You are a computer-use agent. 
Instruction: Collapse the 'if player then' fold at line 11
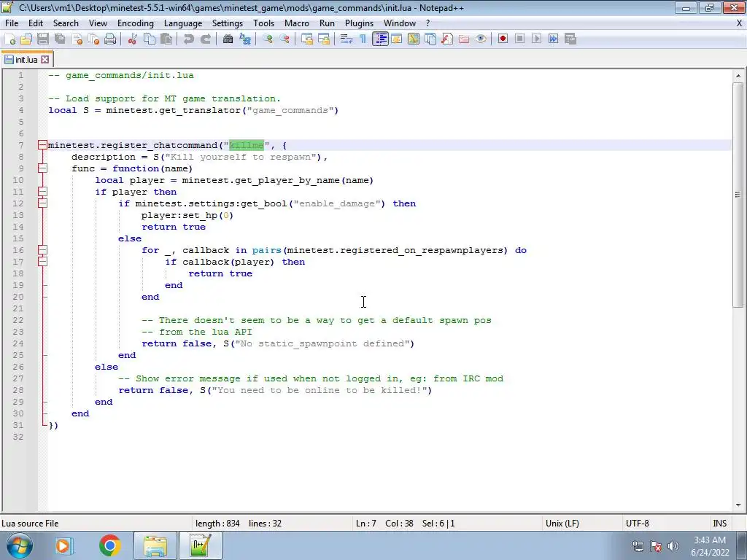click(x=42, y=192)
